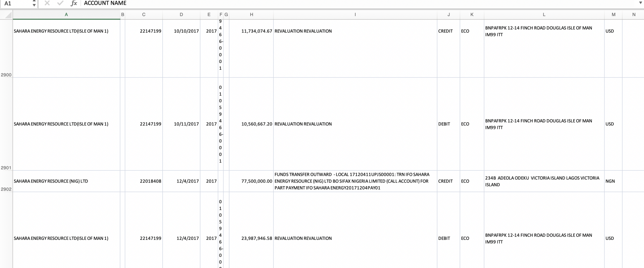Click the NGN currency cell

click(x=613, y=181)
